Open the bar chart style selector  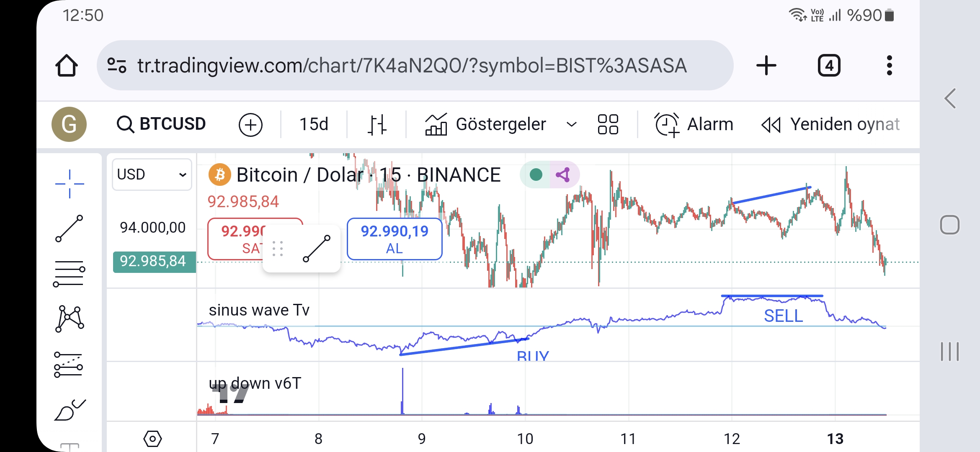coord(377,124)
